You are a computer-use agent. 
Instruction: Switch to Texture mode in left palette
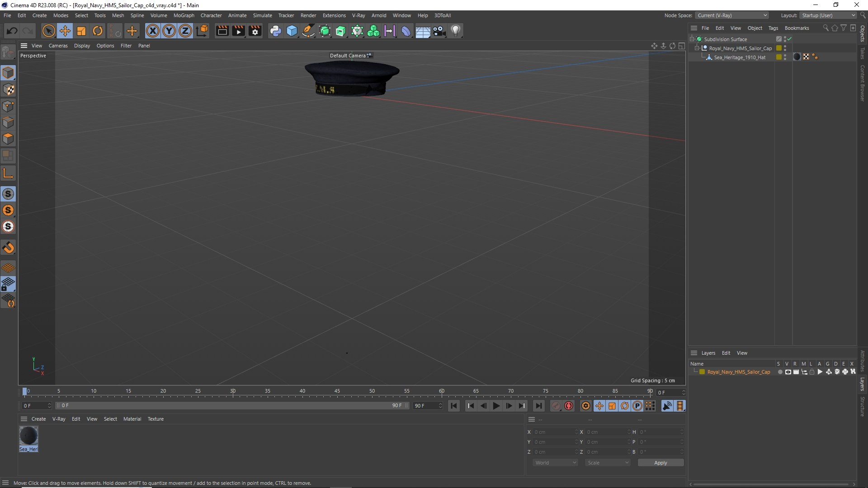pos(8,89)
